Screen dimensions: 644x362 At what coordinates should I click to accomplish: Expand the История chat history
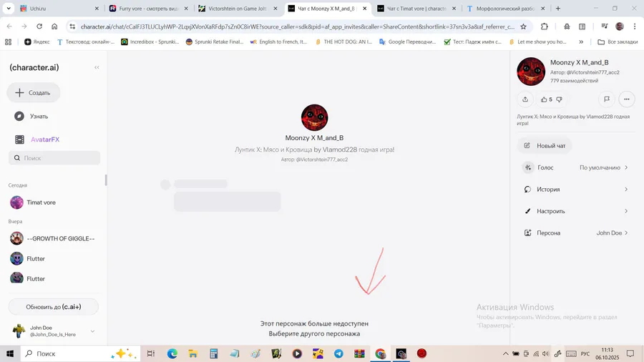tap(575, 189)
